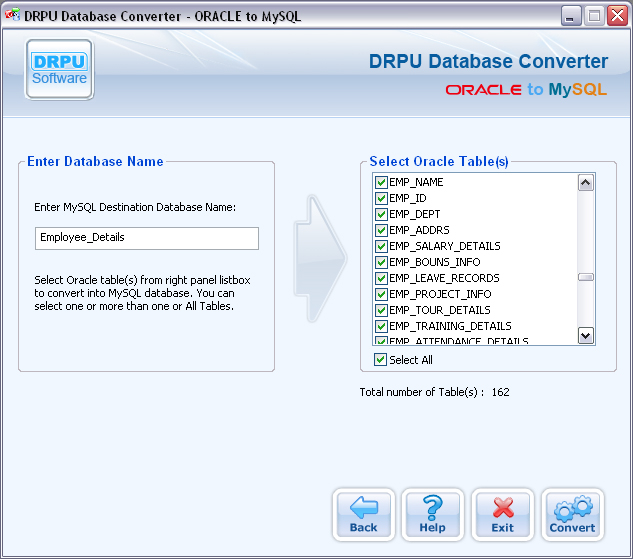Click the table list scroll up arrow
Viewport: 633px width, 559px height.
pyautogui.click(x=586, y=183)
